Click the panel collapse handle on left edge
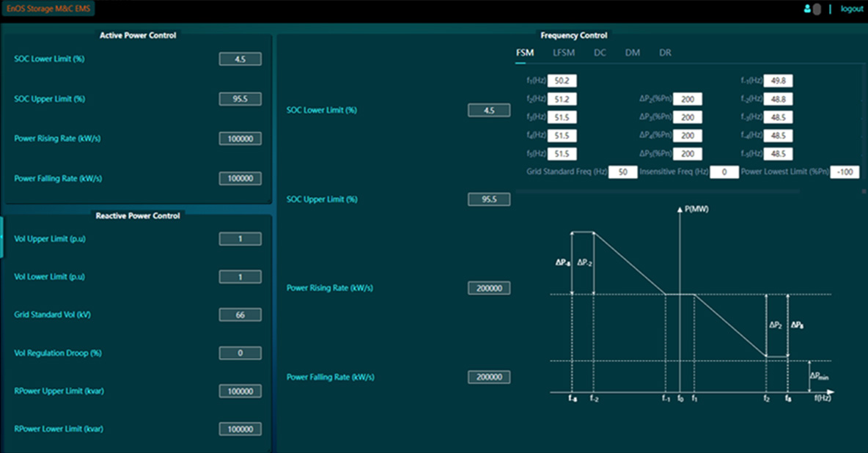868x453 pixels. [2, 237]
